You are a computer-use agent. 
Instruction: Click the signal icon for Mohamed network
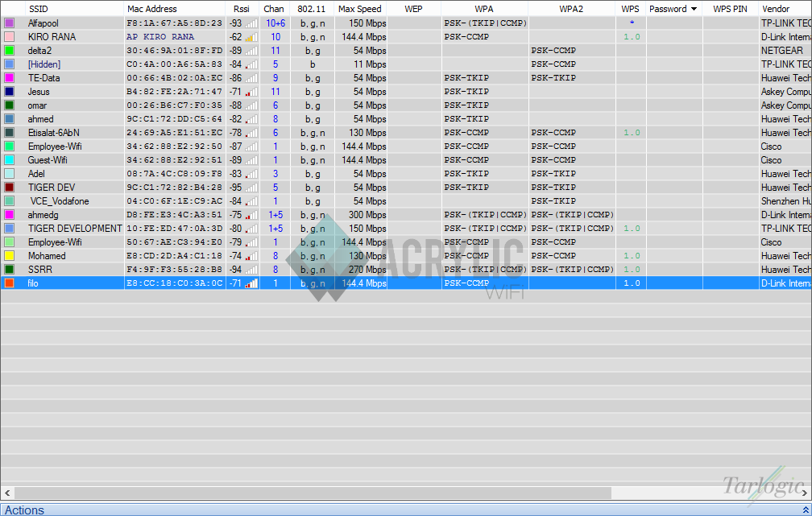click(x=251, y=256)
